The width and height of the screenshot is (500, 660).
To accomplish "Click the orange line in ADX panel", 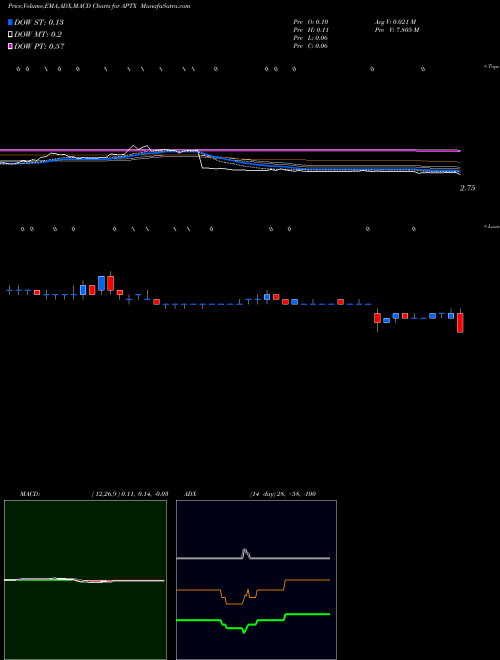I will (x=253, y=591).
